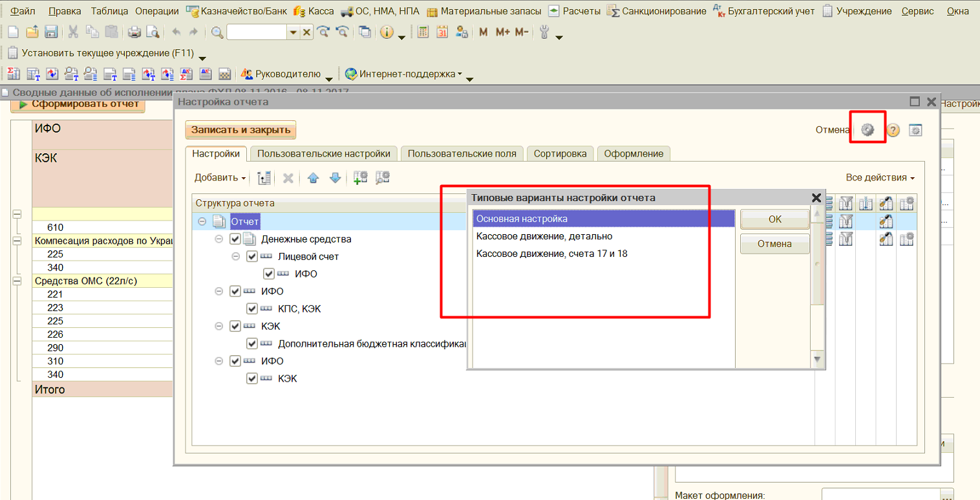980x500 pixels.
Task: Toggle the Лицевой счет checkbox
Action: pyautogui.click(x=252, y=257)
